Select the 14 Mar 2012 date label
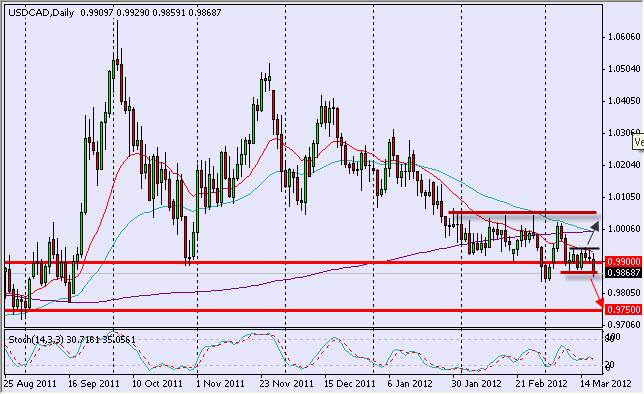This screenshot has width=644, height=394. pos(604,383)
